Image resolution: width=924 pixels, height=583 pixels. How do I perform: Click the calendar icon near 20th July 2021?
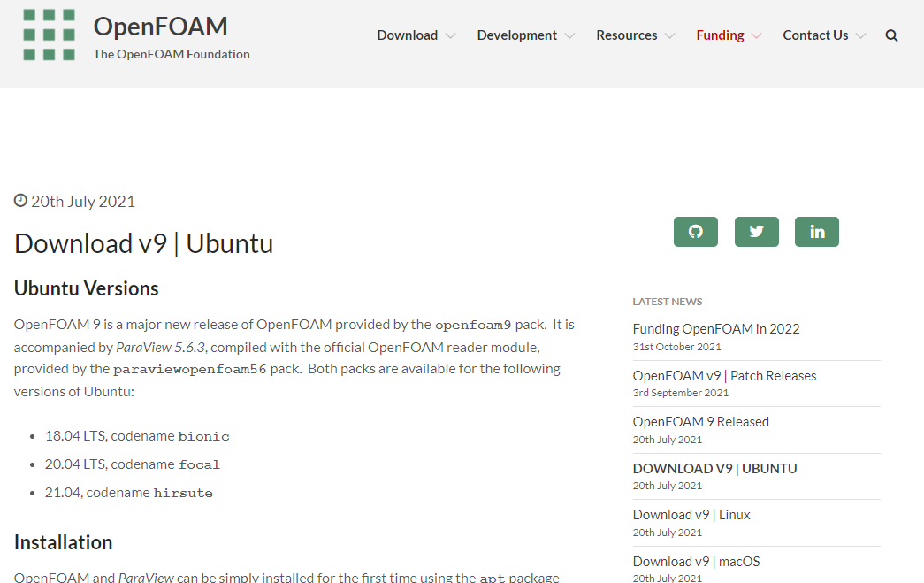point(19,201)
